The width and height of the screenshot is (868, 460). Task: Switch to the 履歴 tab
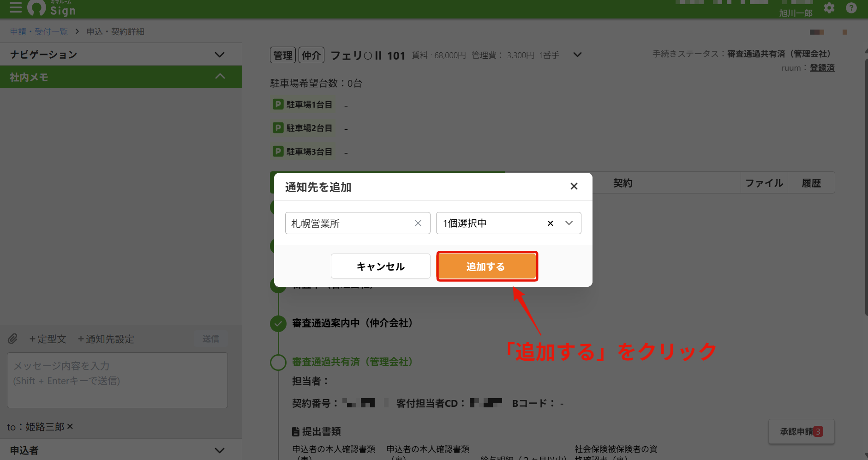pyautogui.click(x=811, y=183)
